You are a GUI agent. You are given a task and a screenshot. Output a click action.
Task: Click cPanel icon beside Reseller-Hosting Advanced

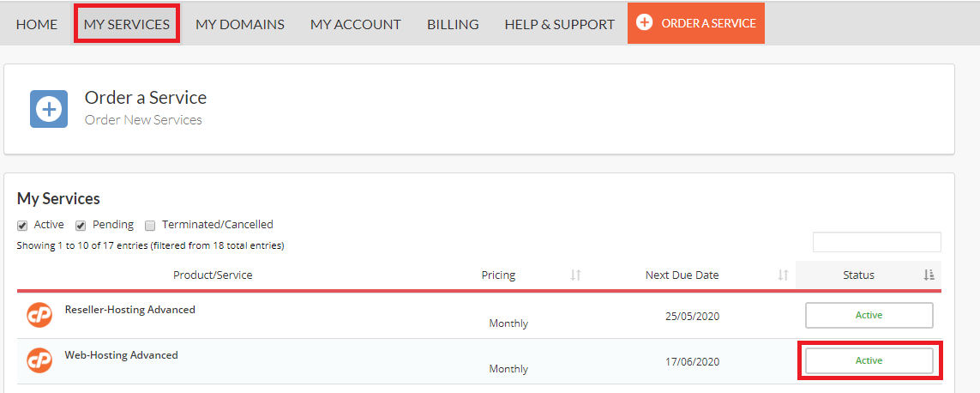pos(39,314)
